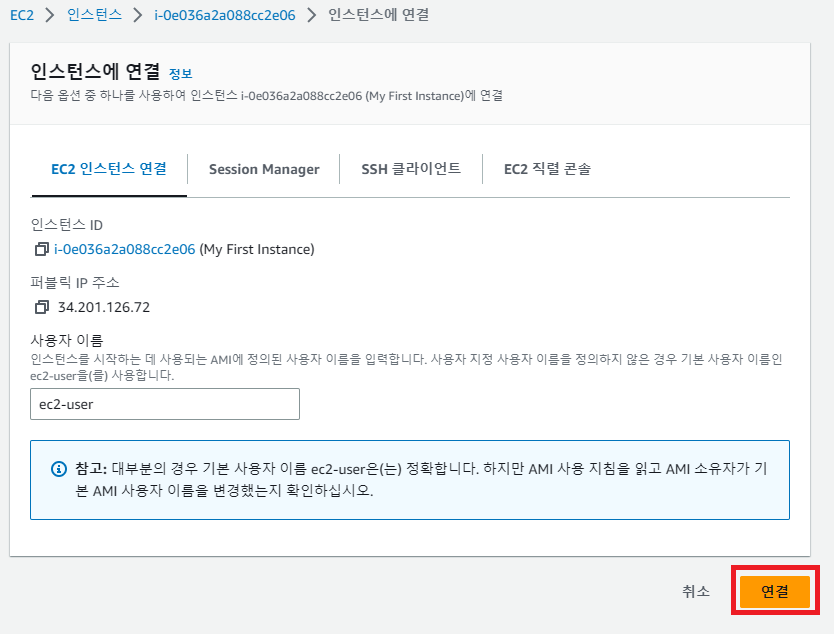Click the orange 연결 button
834x634 pixels.
(774, 591)
